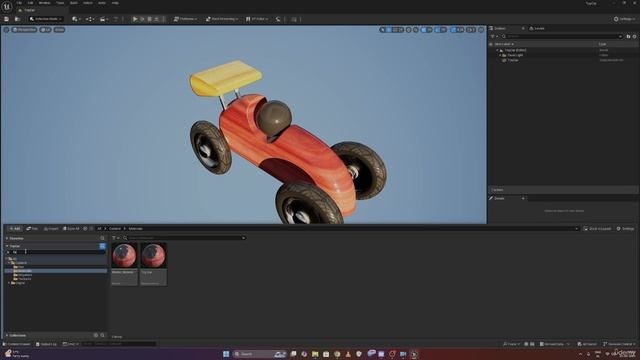Screen dimensions: 640x360
Task: Select the viewport rotate tool
Action: [x=396, y=30]
